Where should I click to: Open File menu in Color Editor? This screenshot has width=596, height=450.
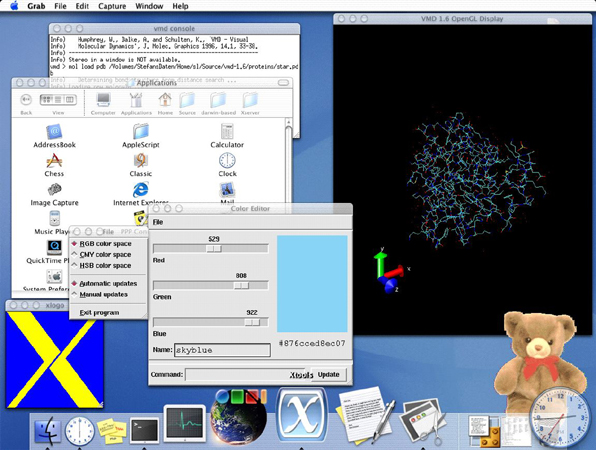(158, 222)
